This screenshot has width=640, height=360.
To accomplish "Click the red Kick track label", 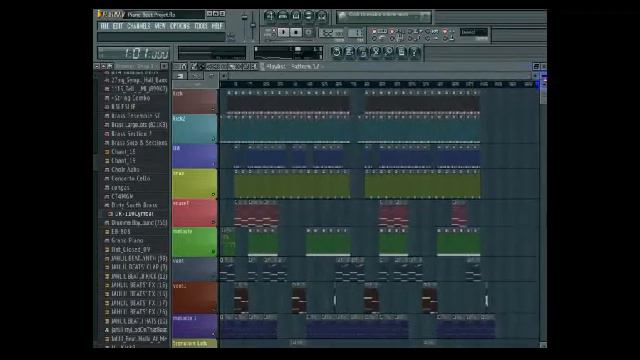I will point(194,101).
